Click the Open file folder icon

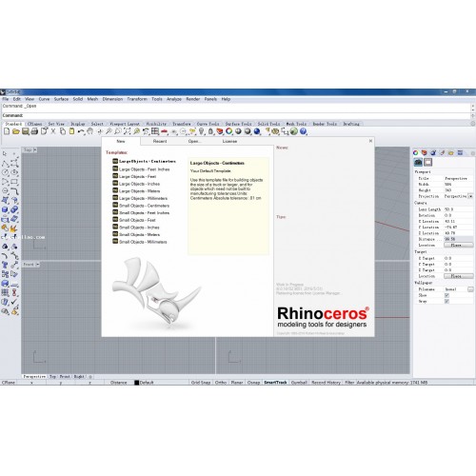(x=16, y=131)
